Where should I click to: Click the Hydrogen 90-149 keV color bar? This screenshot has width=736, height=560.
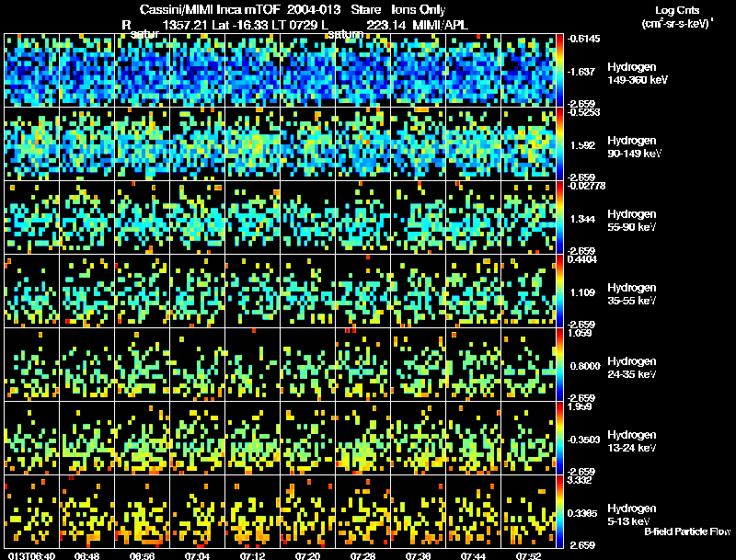pyautogui.click(x=559, y=144)
